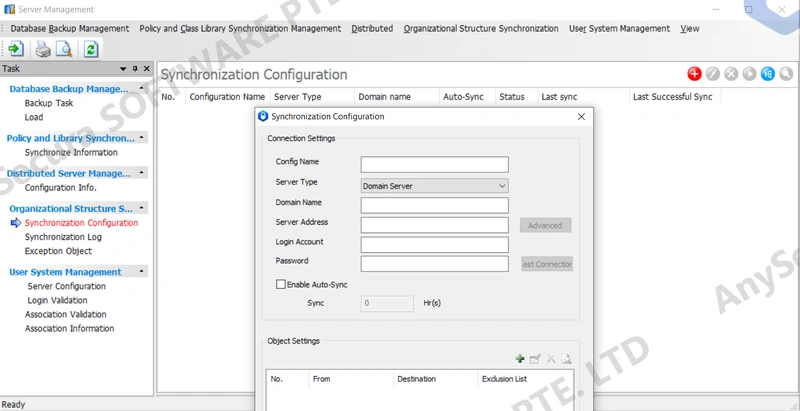Select Load in the task tree

(x=34, y=117)
